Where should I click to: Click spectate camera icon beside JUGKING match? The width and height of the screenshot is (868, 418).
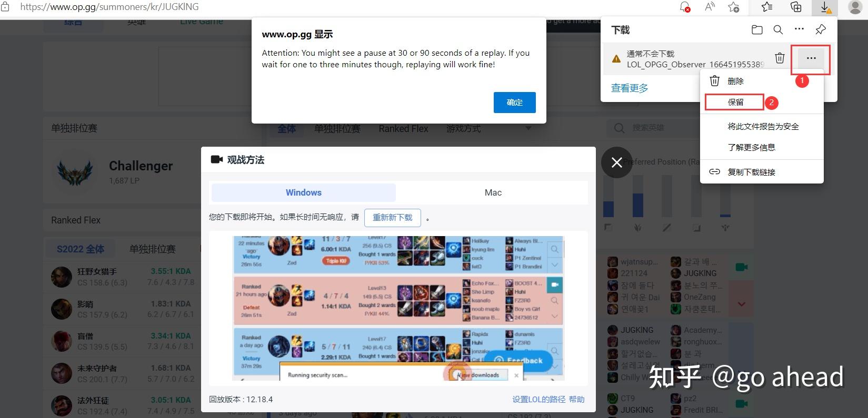pos(741,267)
